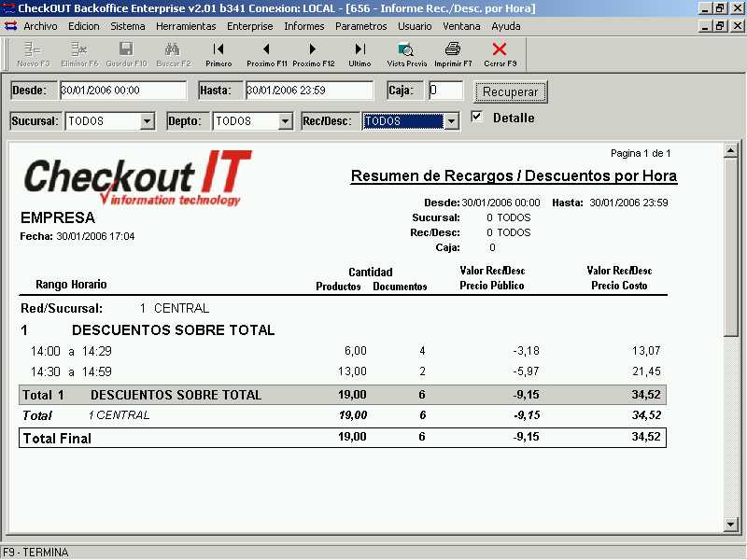This screenshot has width=747, height=560.
Task: Click the report title Resumen de Recargos / Descuentos por Hora
Action: click(514, 175)
